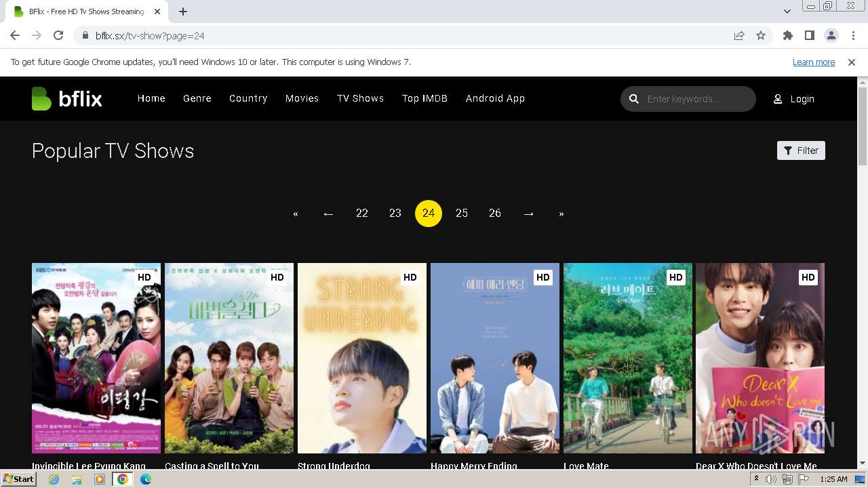868x488 pixels.
Task: Open File Explorer from taskbar
Action: tap(77, 479)
